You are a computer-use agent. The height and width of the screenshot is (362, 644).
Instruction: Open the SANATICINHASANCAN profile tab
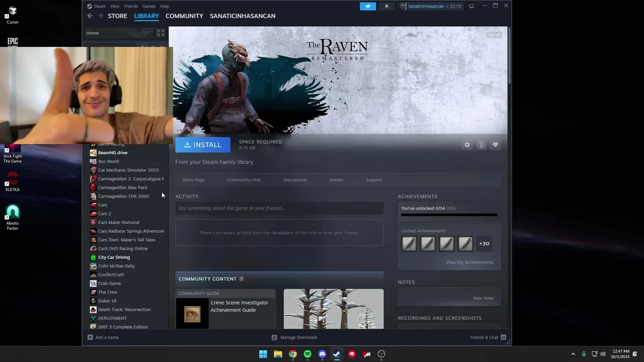(x=243, y=16)
